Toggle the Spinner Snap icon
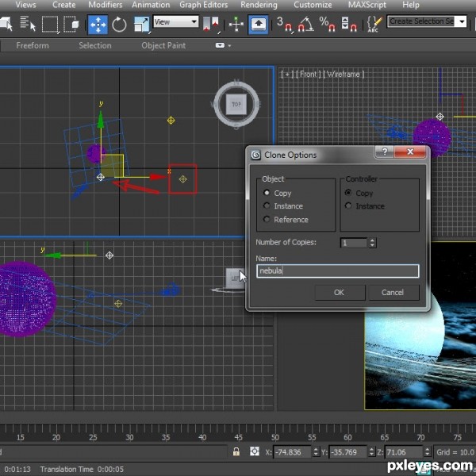This screenshot has width=476, height=476. click(349, 24)
